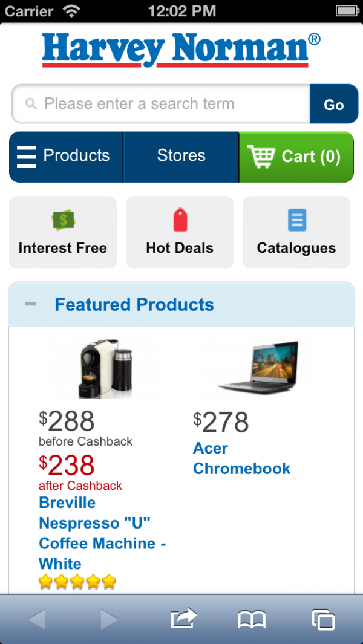The image size is (363, 644).
Task: Tap the shopping cart icon
Action: pyautogui.click(x=261, y=157)
